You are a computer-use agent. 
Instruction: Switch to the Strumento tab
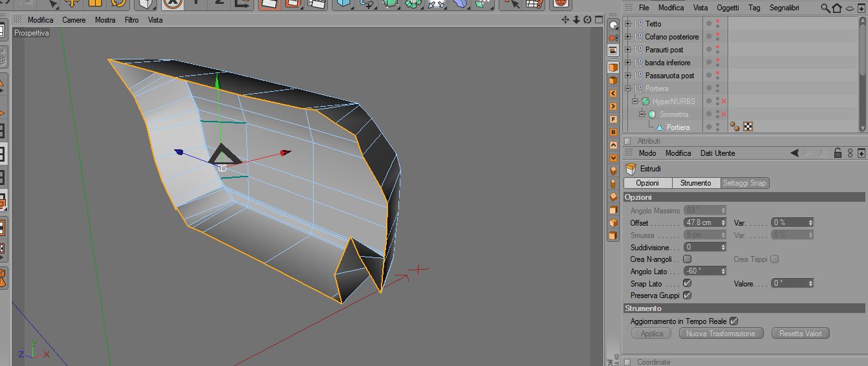pyautogui.click(x=695, y=183)
